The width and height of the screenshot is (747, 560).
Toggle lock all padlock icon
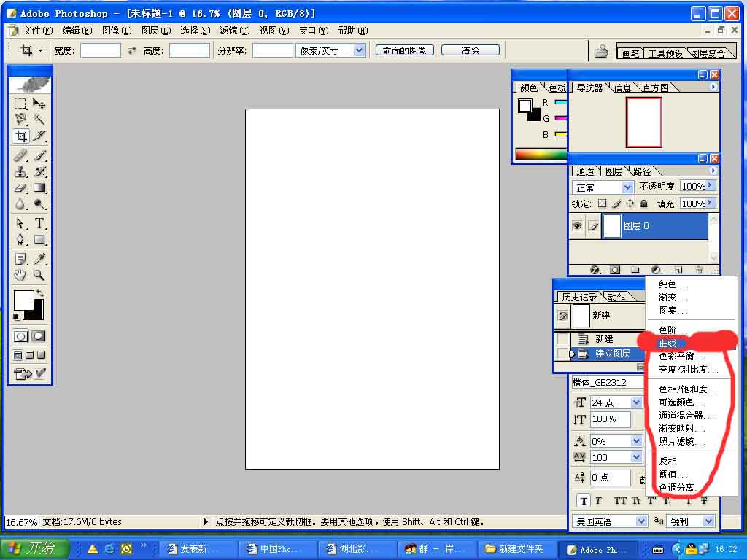pyautogui.click(x=643, y=204)
